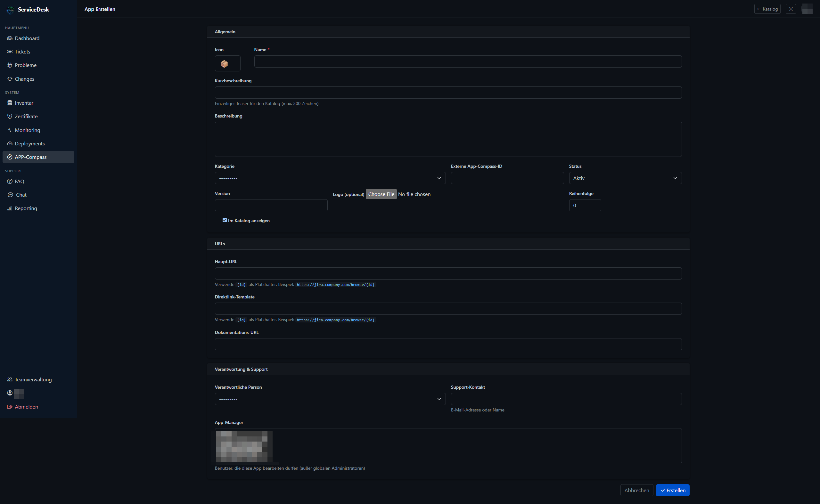Open Zertifikate in the System menu
Screen dimensions: 820x504
click(38, 116)
